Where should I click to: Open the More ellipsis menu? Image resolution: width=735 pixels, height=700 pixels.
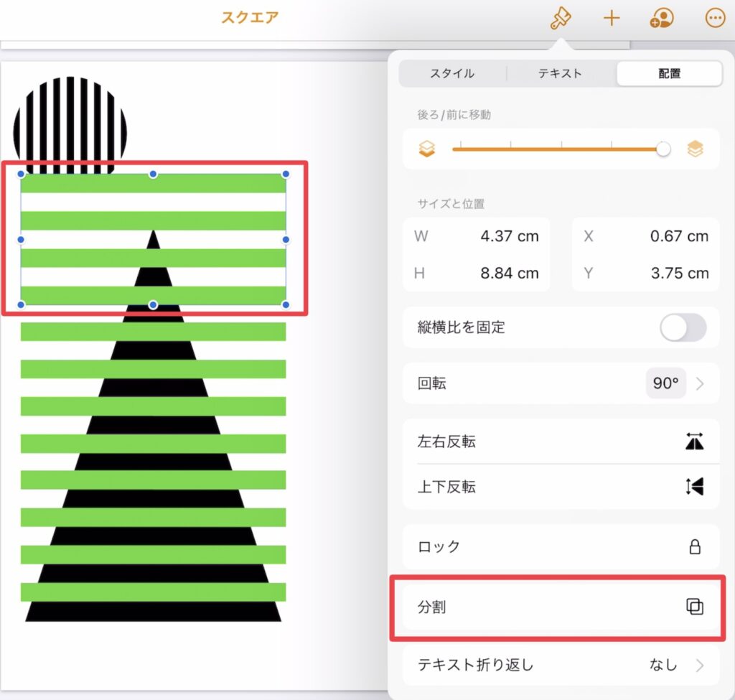715,19
